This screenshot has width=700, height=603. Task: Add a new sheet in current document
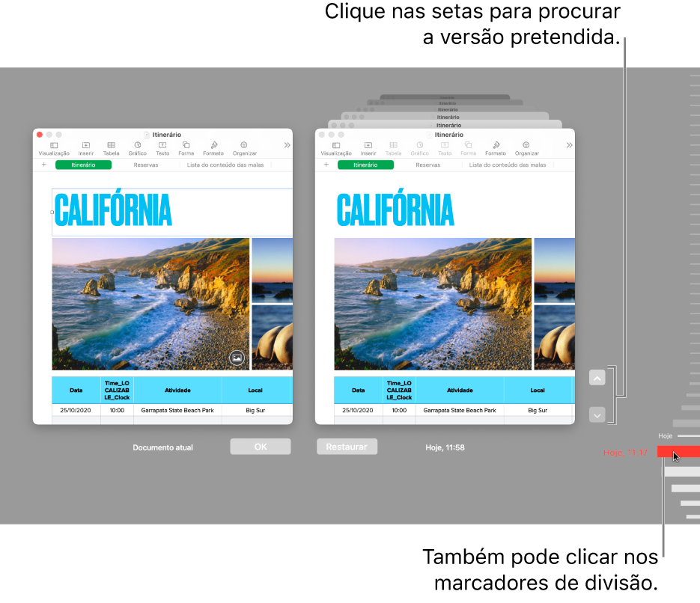tap(43, 165)
